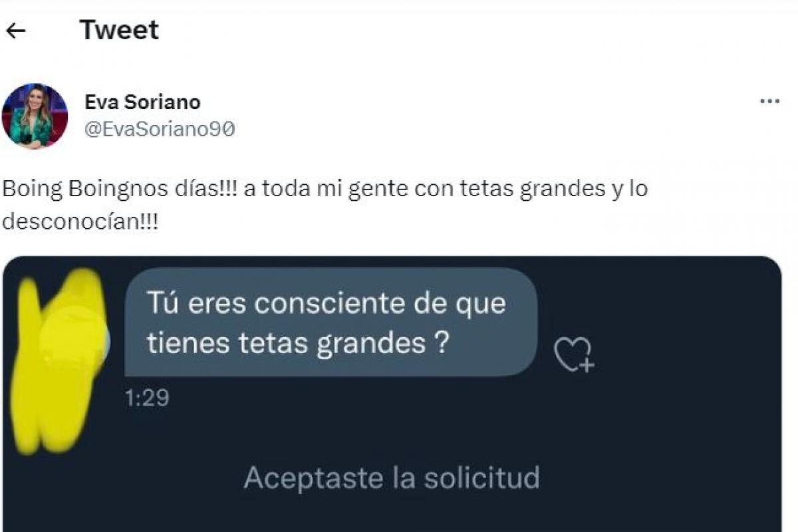
Task: Click the 1:29 message timestamp
Action: (147, 398)
